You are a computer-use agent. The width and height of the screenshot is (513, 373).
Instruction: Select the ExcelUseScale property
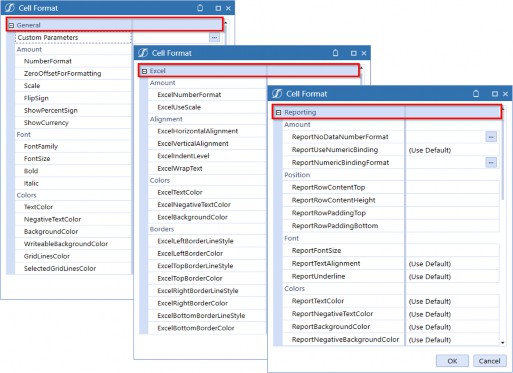(179, 107)
